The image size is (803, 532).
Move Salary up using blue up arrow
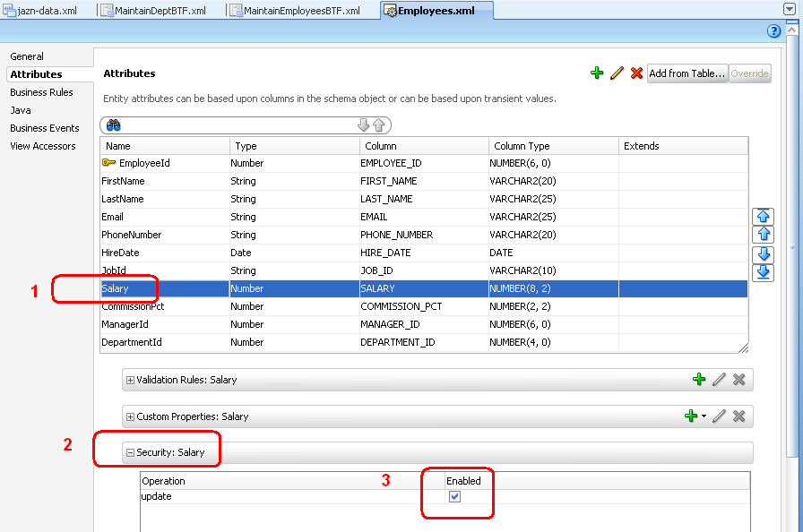pyautogui.click(x=763, y=233)
